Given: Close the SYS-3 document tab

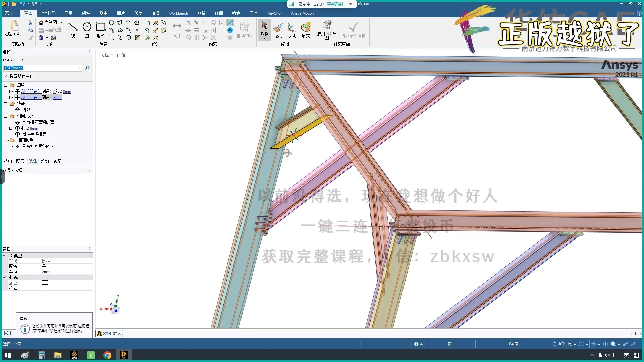Looking at the screenshot, I should tap(119, 334).
